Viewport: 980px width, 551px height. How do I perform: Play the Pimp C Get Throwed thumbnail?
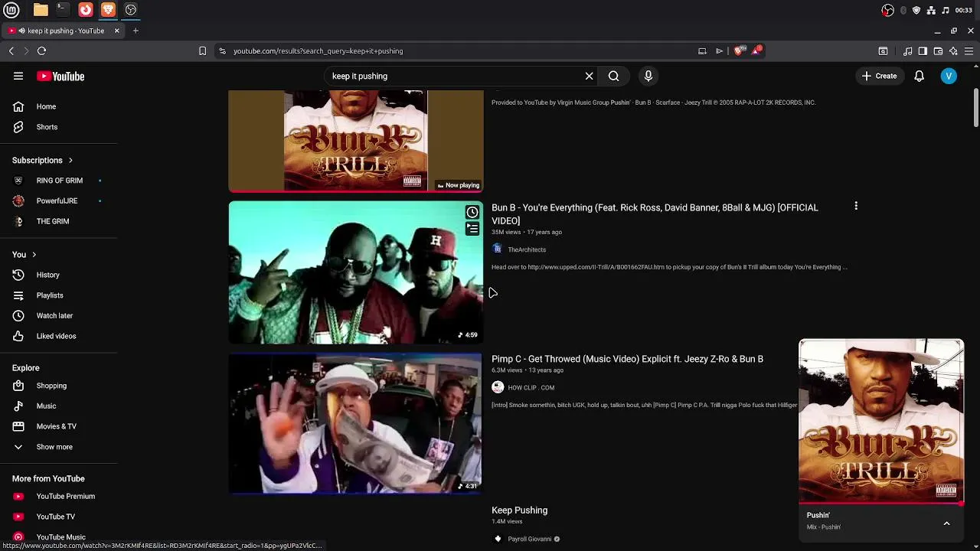[x=356, y=422]
